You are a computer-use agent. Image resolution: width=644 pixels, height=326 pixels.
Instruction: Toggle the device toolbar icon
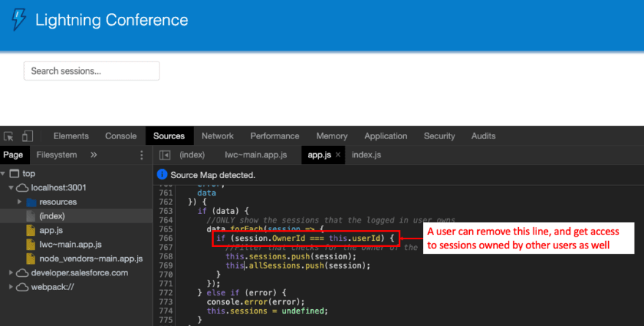[28, 136]
